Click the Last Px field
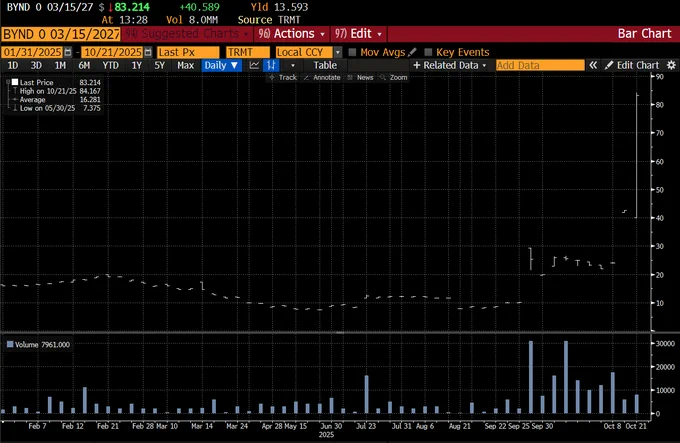 pyautogui.click(x=188, y=52)
